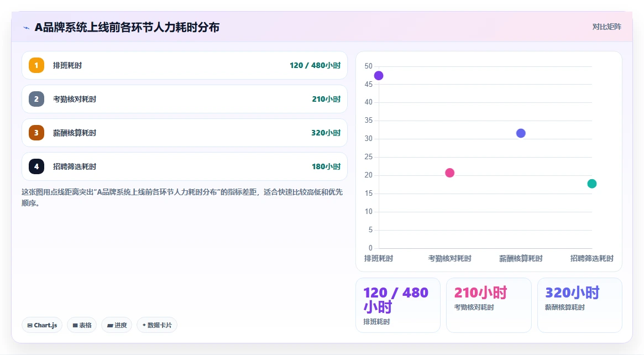Select the 薪酬核算耗时 list row
Screen dimensions: 644x355
[x=185, y=133]
